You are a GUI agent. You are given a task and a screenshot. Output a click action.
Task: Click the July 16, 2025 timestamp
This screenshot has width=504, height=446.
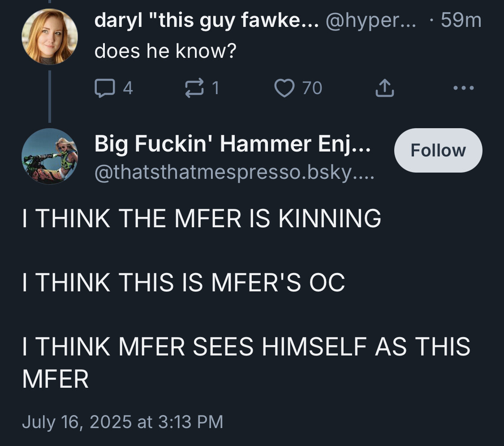point(122,422)
